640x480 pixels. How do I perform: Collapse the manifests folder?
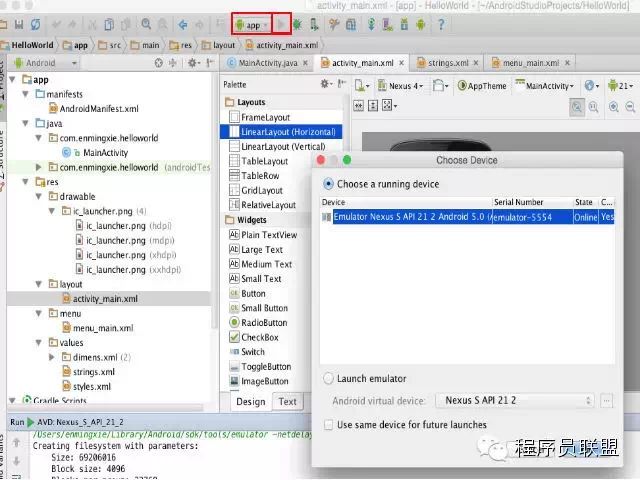pos(25,94)
